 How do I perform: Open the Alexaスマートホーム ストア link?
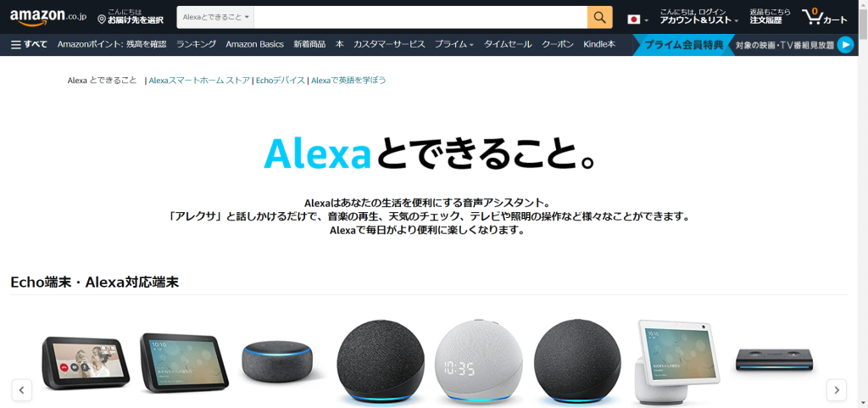199,81
